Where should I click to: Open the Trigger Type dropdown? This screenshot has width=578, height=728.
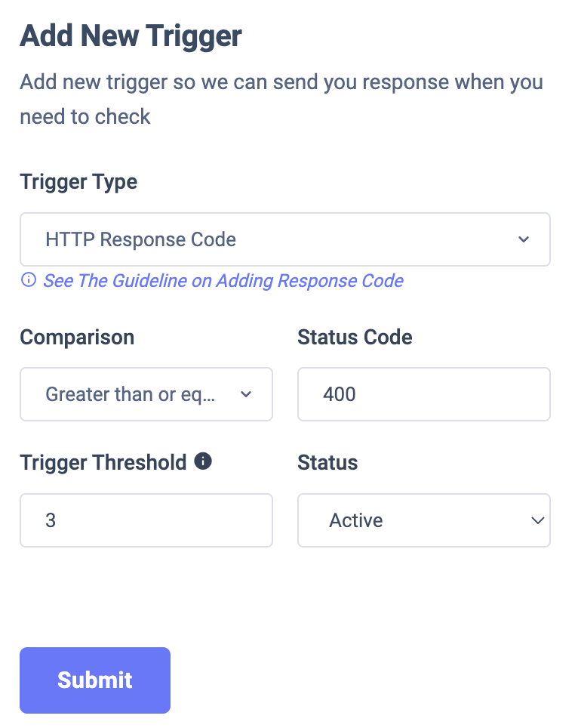284,239
